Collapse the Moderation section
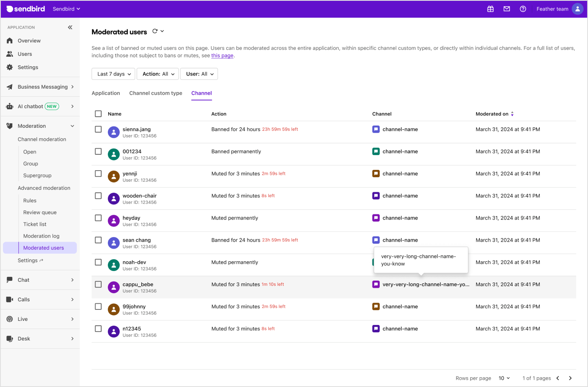The height and width of the screenshot is (387, 588). pyautogui.click(x=40, y=126)
